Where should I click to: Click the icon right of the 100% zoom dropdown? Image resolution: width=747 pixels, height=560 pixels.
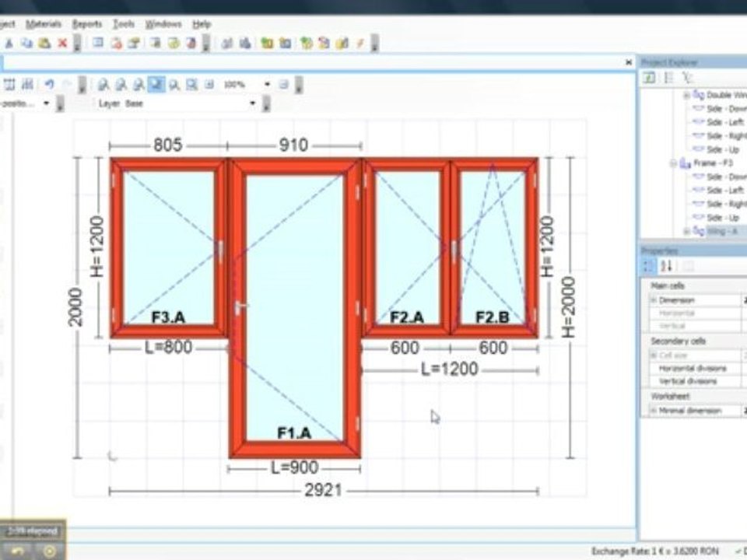point(283,85)
